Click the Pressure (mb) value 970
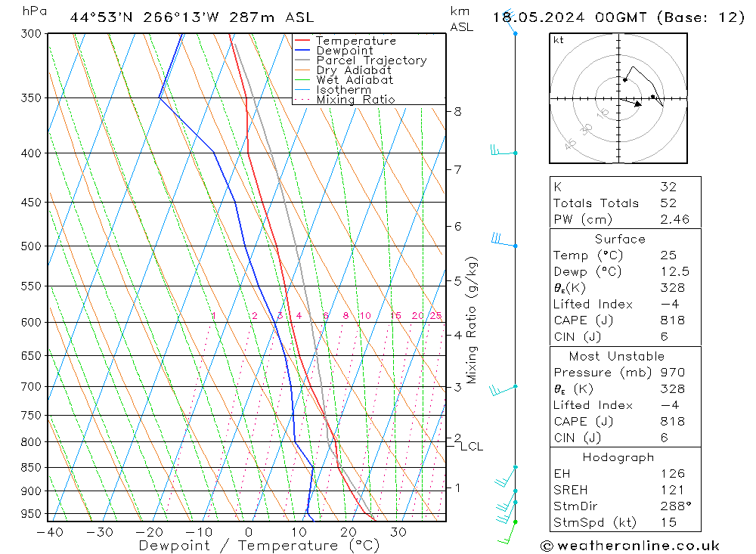This screenshot has height=554, width=756. pyautogui.click(x=672, y=373)
